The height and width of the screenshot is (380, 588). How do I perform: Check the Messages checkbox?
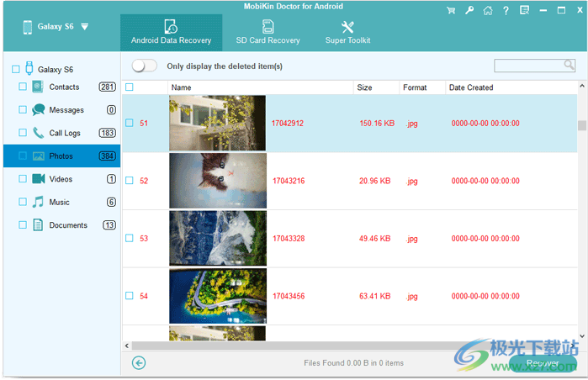[x=23, y=110]
